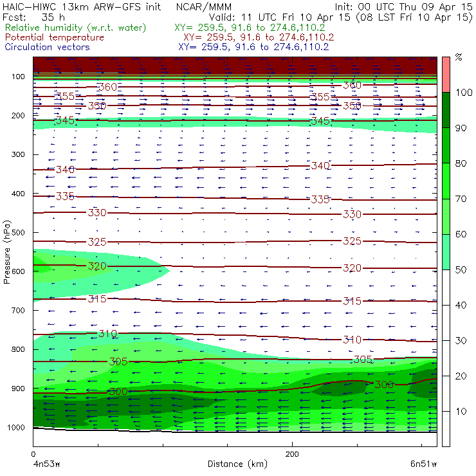
Task: Click the red 'Potential temperature' legend label
Action: tap(54, 37)
